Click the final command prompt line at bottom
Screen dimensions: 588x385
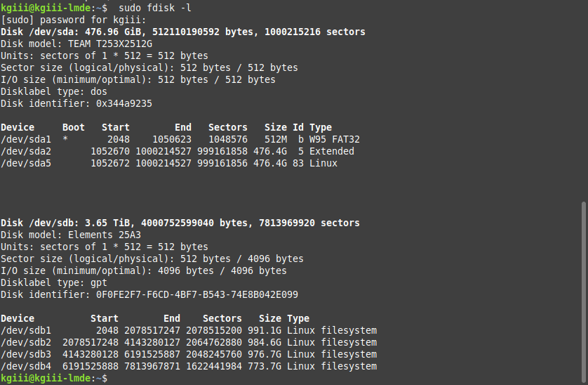point(54,378)
